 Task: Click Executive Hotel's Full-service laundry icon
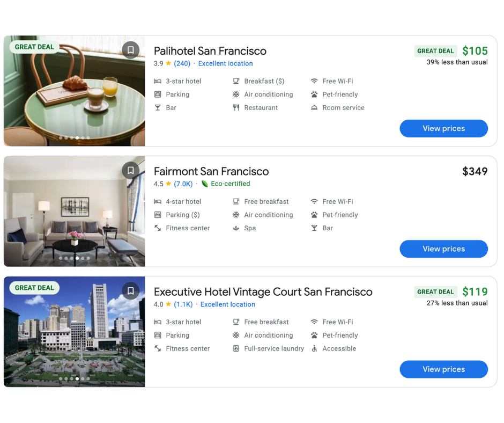[x=236, y=348]
